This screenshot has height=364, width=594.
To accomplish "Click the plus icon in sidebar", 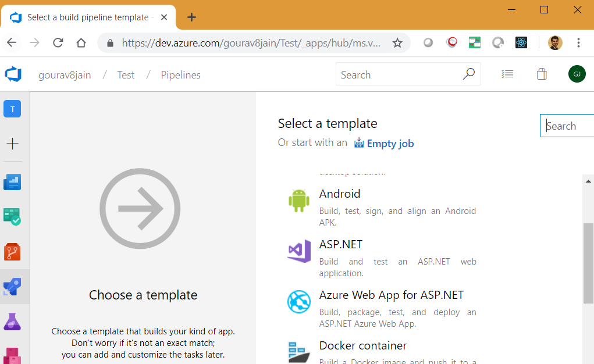I will pyautogui.click(x=12, y=144).
